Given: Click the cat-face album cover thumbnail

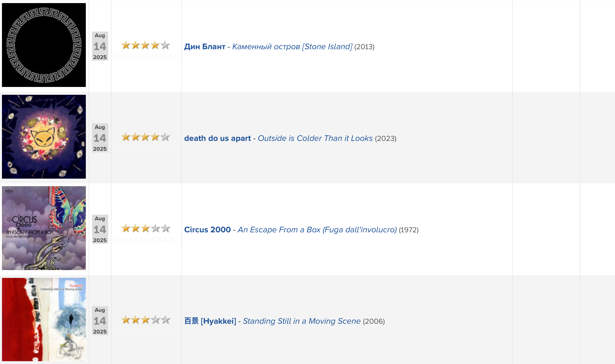Looking at the screenshot, I should point(44,137).
